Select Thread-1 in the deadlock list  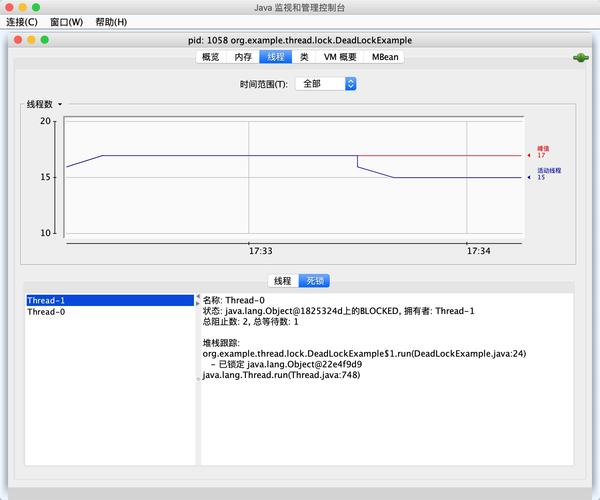110,300
